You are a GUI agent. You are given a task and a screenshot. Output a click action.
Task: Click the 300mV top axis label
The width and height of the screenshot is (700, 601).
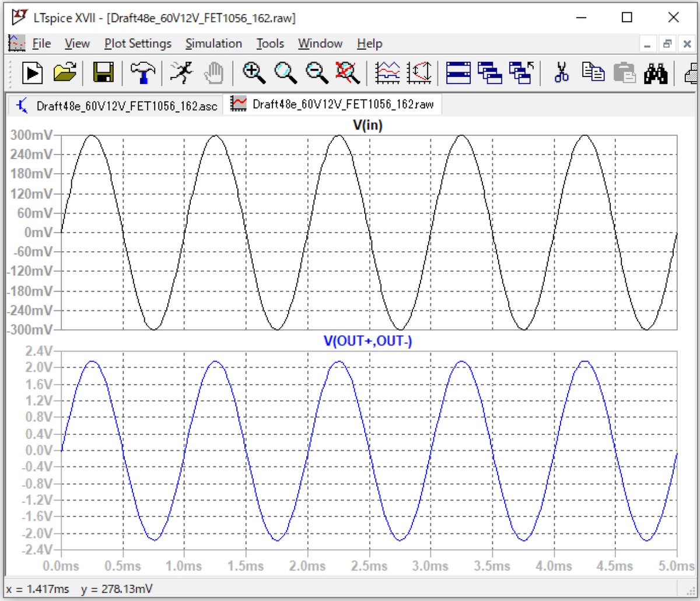[x=32, y=135]
